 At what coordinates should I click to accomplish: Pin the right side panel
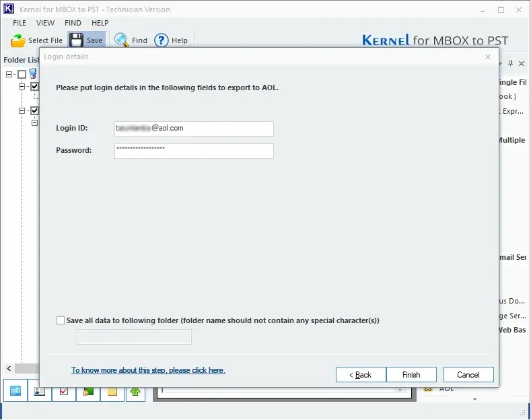(x=510, y=63)
